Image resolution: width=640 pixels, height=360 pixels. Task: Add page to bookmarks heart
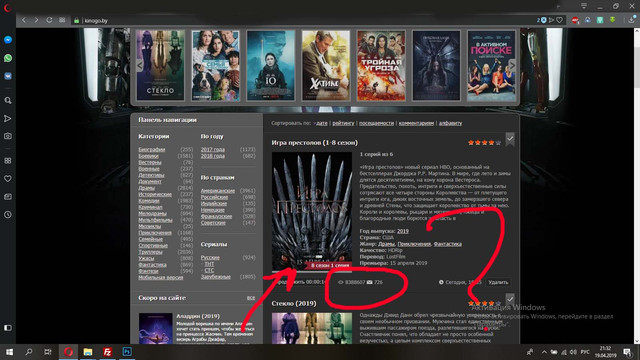tap(560, 20)
